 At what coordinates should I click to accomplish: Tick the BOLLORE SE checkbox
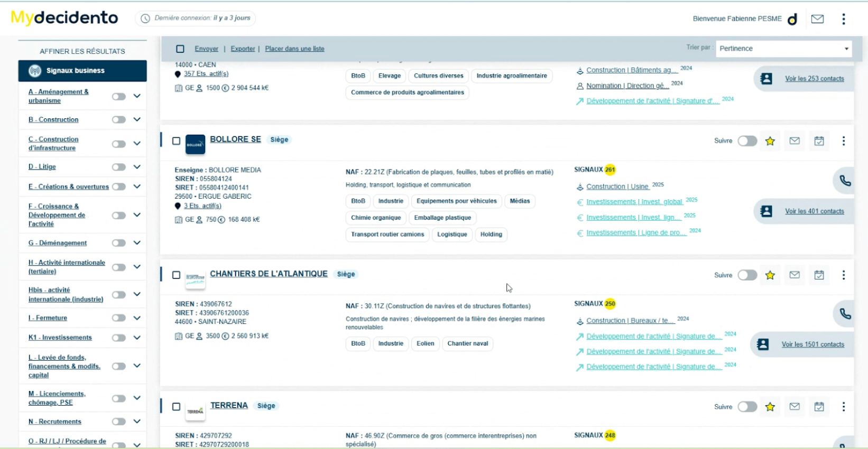(x=176, y=141)
